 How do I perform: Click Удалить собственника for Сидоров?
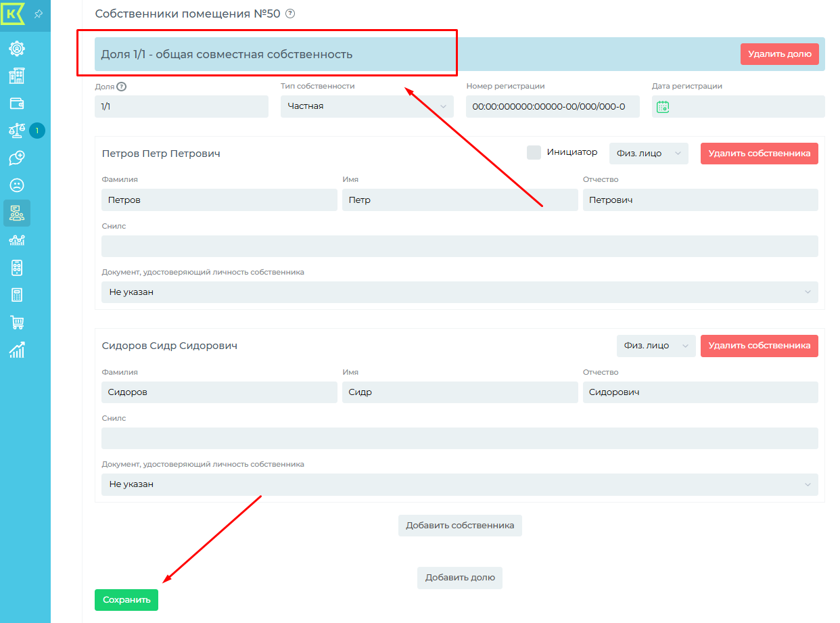point(759,346)
